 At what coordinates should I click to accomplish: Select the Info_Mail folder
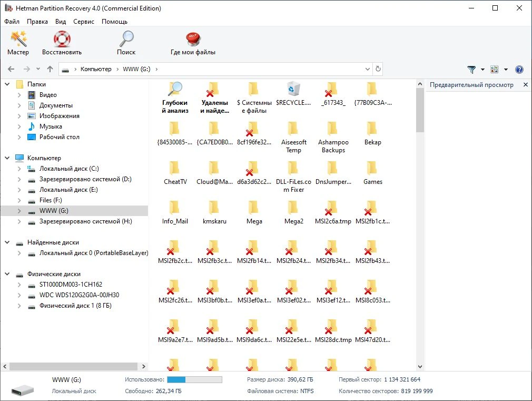(x=175, y=212)
